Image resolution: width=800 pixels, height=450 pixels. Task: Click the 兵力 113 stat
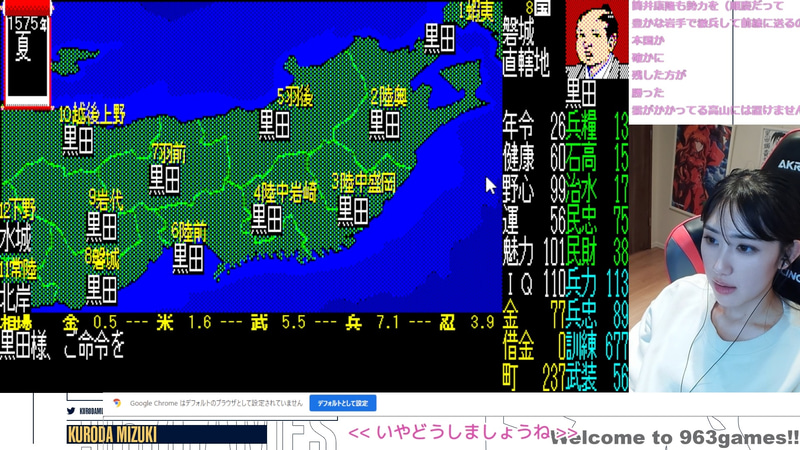597,285
